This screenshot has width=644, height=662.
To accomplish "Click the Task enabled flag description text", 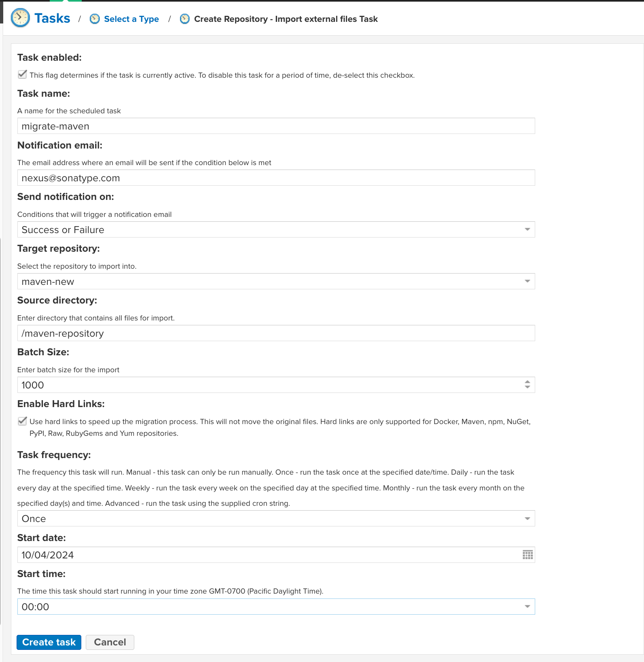I will pos(222,75).
